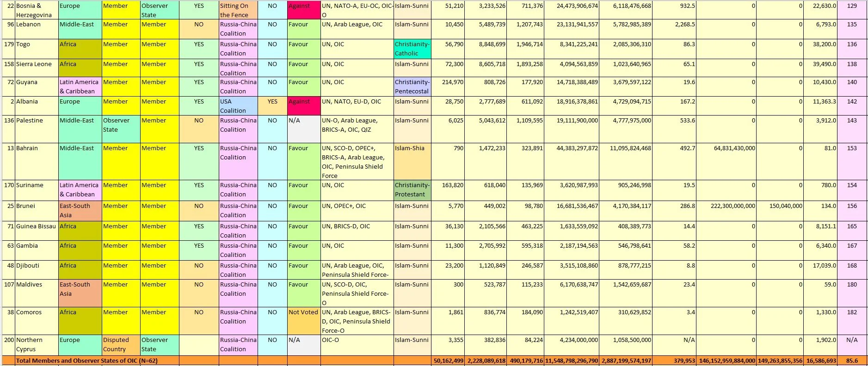
Task: Select the 'YES' cell in Albania's NATO column
Action: click(x=272, y=106)
